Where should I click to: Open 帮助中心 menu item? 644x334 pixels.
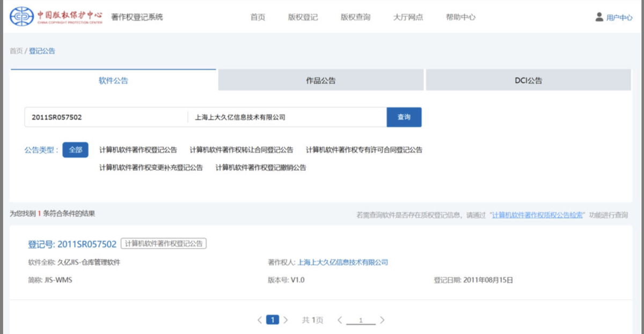click(x=460, y=17)
